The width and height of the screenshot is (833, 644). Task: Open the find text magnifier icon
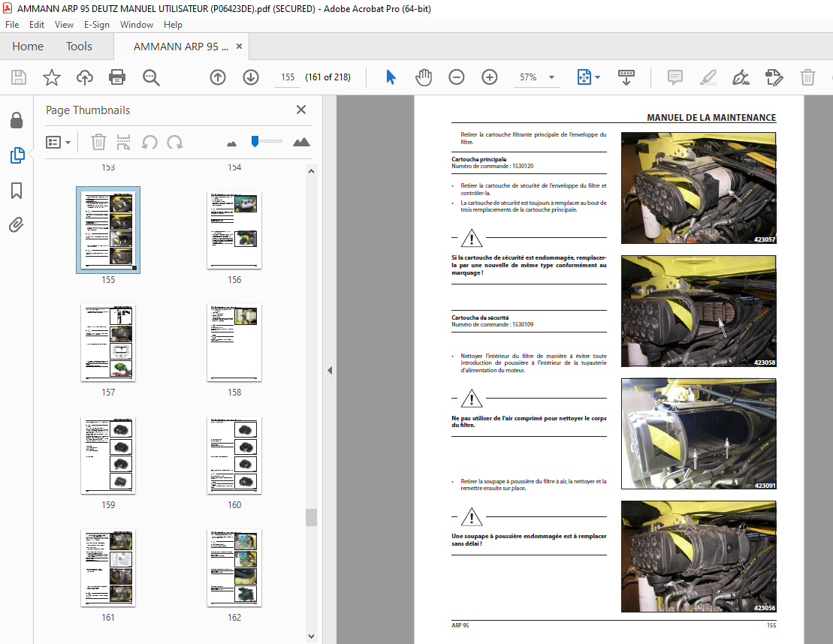click(151, 77)
